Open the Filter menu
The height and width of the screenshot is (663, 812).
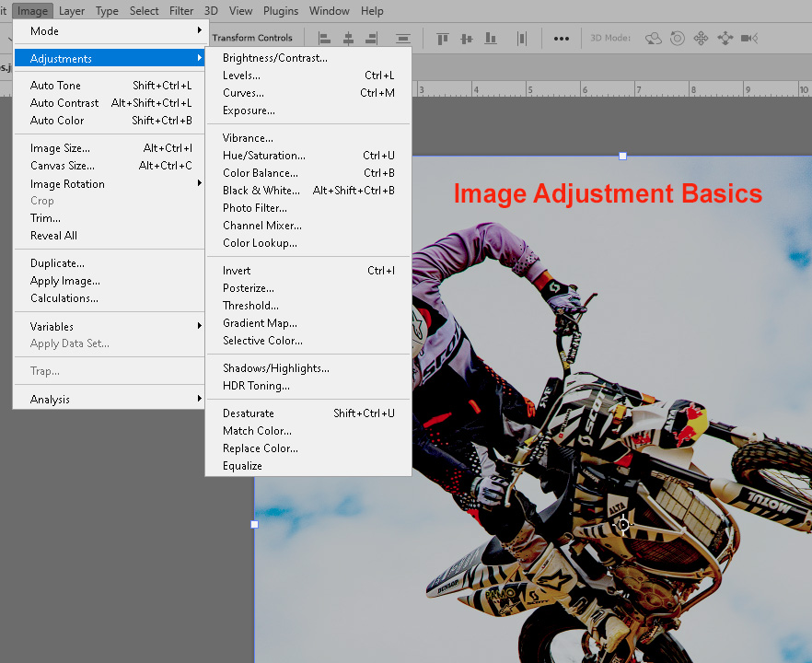[x=181, y=11]
